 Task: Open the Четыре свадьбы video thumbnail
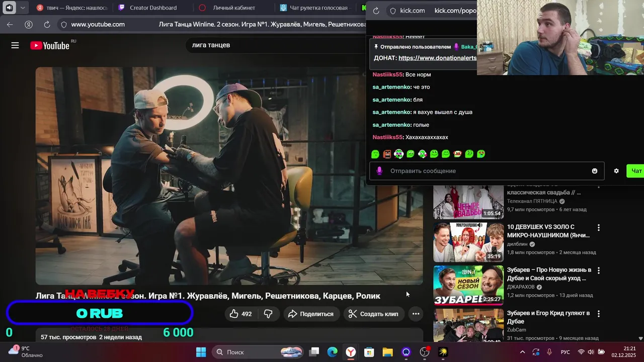(468, 201)
